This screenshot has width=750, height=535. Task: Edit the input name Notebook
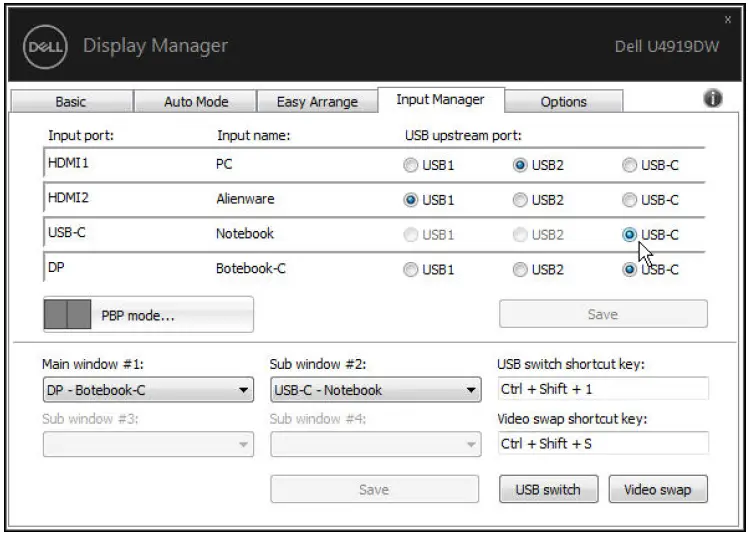pos(245,233)
